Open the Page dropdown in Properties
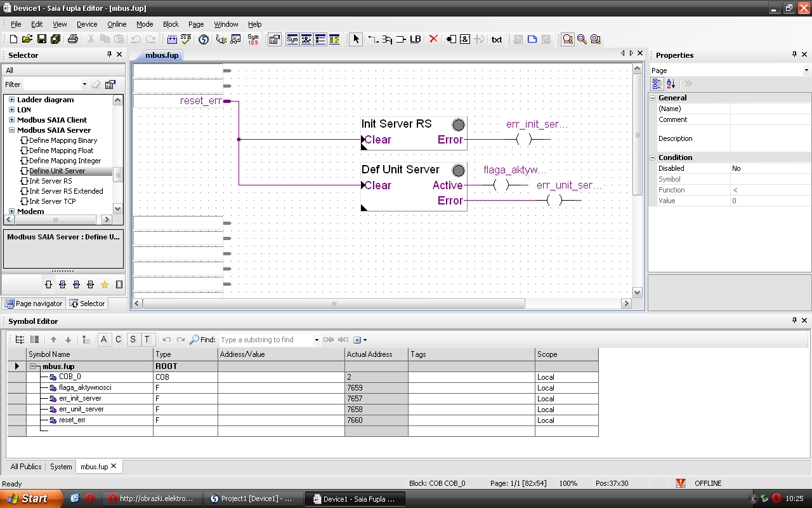 tap(806, 70)
